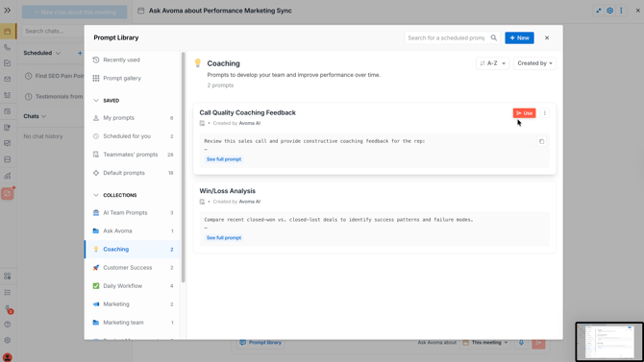The image size is (644, 362).
Task: Use the Call Quality Coaching Feedback prompt
Action: click(524, 113)
